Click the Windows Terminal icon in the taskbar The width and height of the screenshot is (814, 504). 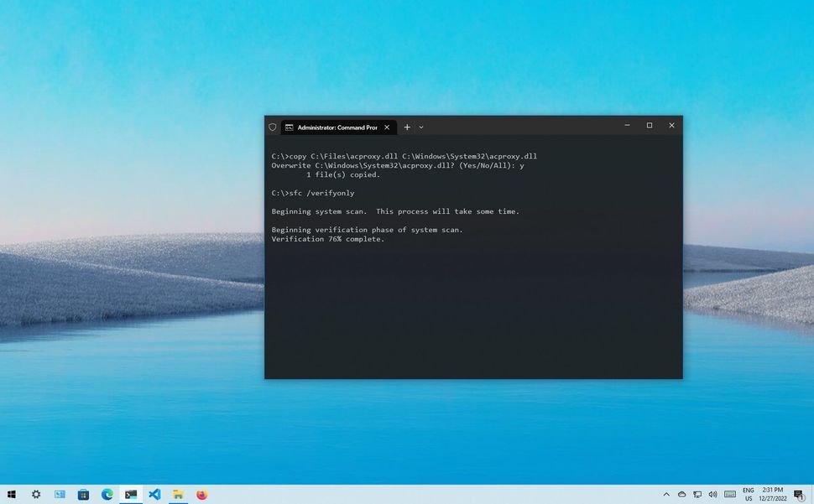130,494
